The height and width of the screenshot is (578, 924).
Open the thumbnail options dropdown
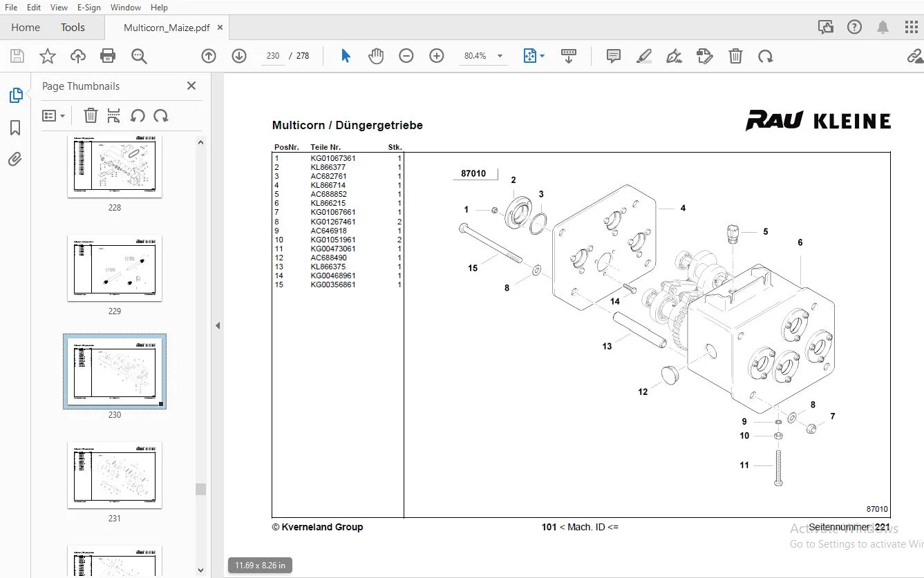(53, 116)
